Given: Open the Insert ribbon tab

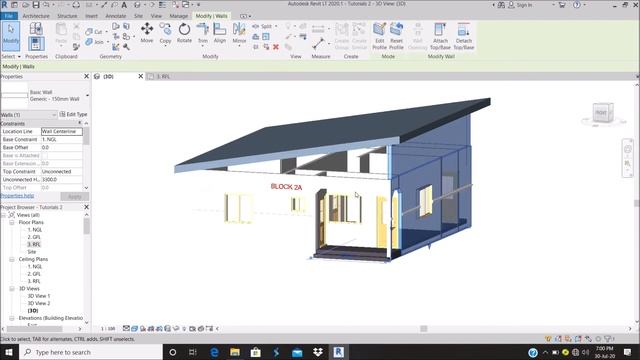Looking at the screenshot, I should [x=91, y=16].
